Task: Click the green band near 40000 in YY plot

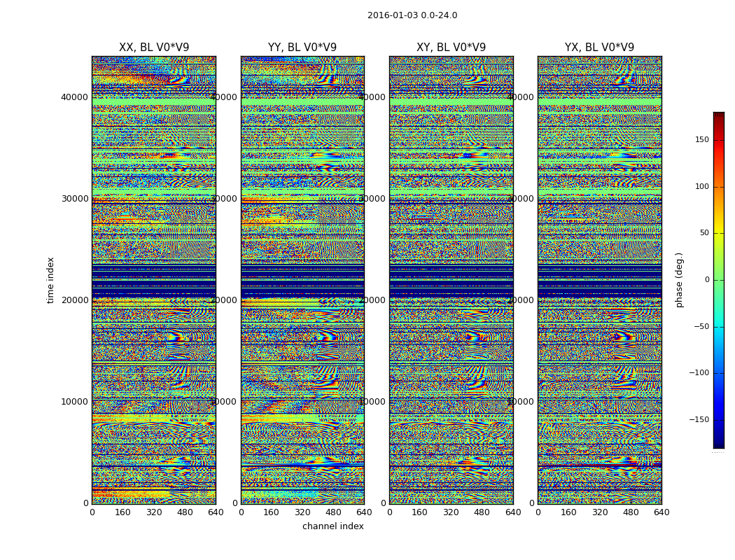Action: 302,101
